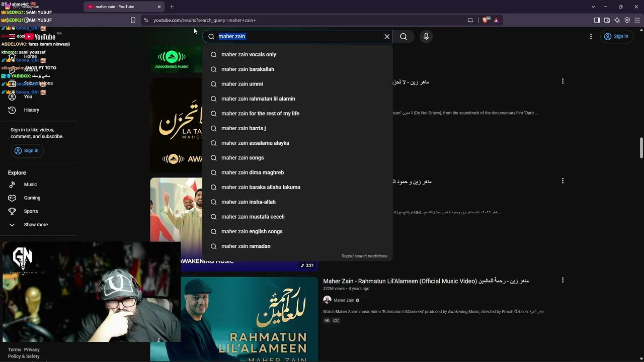Open the Policy & Safety footer link
The height and width of the screenshot is (362, 644).
[24, 356]
